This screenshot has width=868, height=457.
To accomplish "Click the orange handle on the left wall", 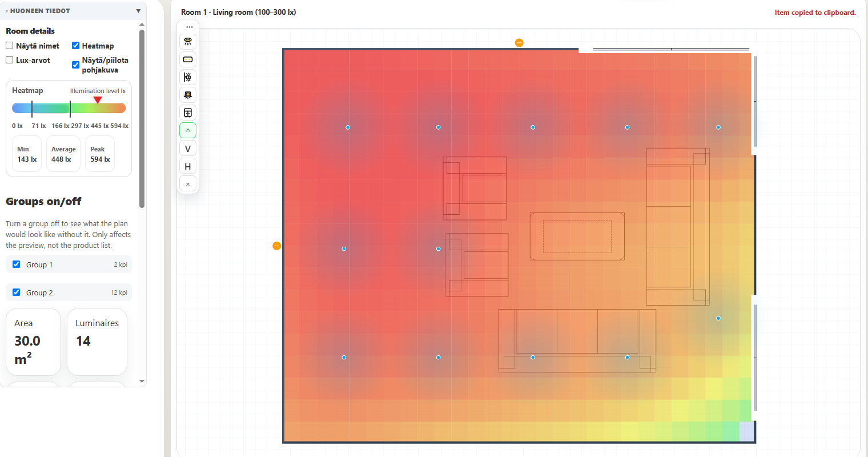I will click(277, 246).
